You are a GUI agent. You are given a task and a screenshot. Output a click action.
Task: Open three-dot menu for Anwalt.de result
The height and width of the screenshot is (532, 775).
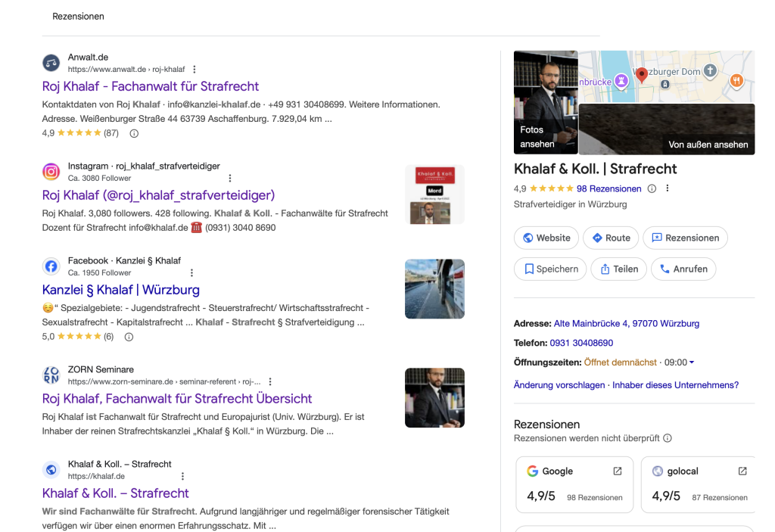[x=195, y=70]
